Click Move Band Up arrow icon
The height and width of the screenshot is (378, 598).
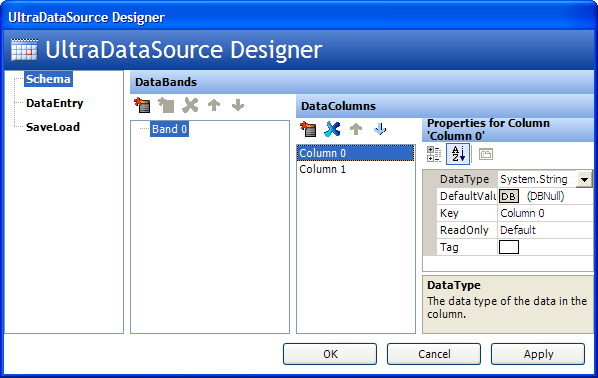click(x=214, y=105)
